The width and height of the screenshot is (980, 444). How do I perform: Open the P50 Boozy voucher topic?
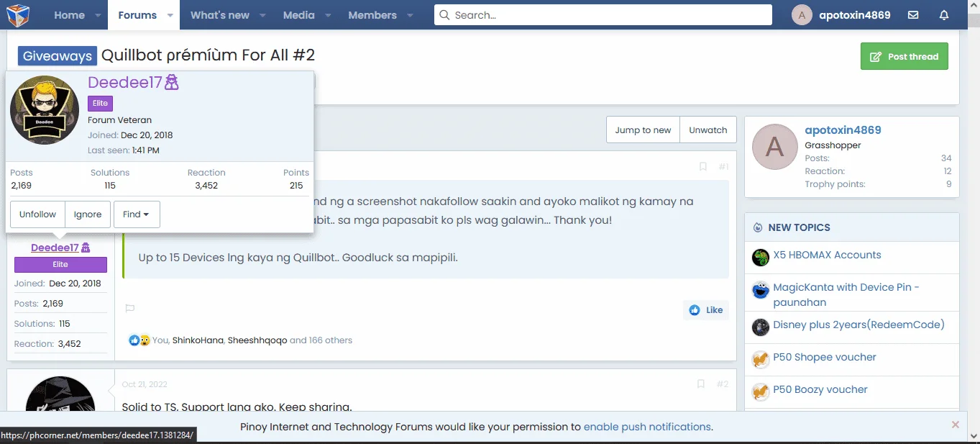click(820, 389)
